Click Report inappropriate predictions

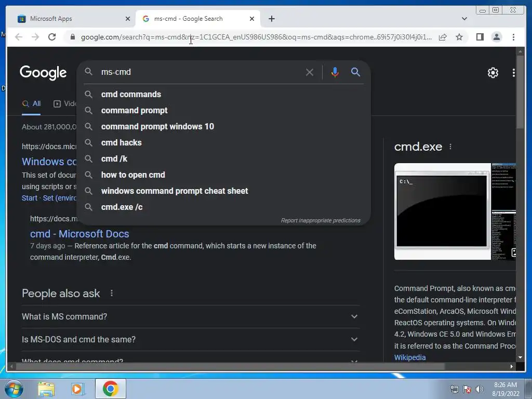tap(321, 220)
